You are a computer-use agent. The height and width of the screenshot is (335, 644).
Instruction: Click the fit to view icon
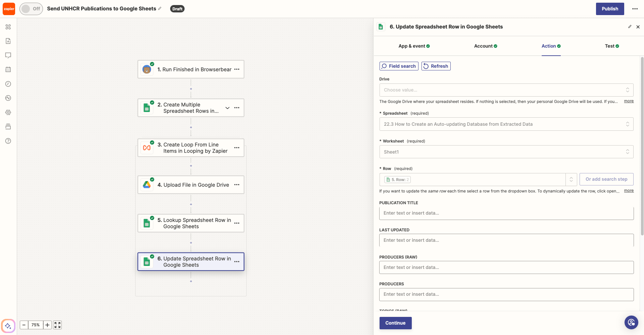point(57,325)
